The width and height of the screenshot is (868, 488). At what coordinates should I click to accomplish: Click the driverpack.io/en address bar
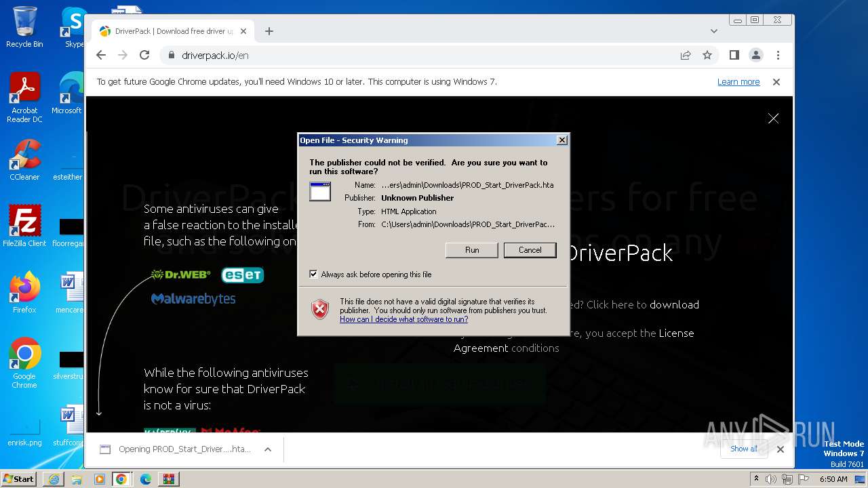click(420, 56)
